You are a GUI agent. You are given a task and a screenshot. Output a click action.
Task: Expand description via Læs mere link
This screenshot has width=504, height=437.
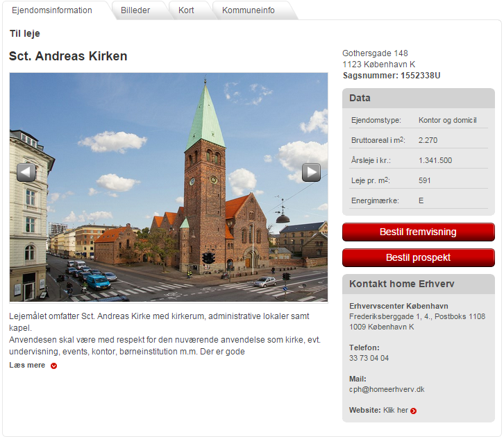pyautogui.click(x=27, y=365)
